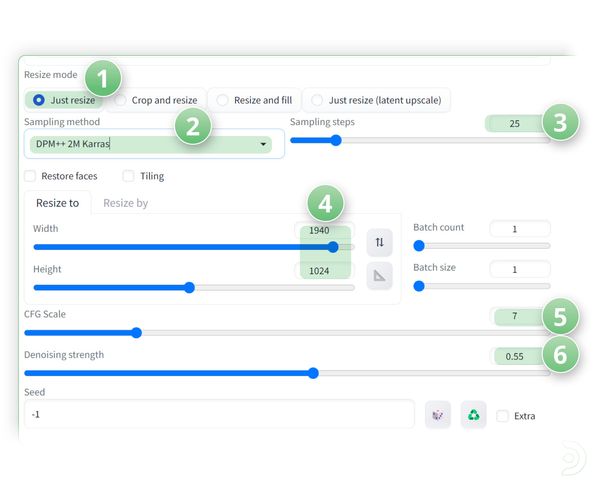Viewport: 600px width, 500px height.
Task: Click the aspect ratio triangle ruler icon
Action: click(x=379, y=277)
